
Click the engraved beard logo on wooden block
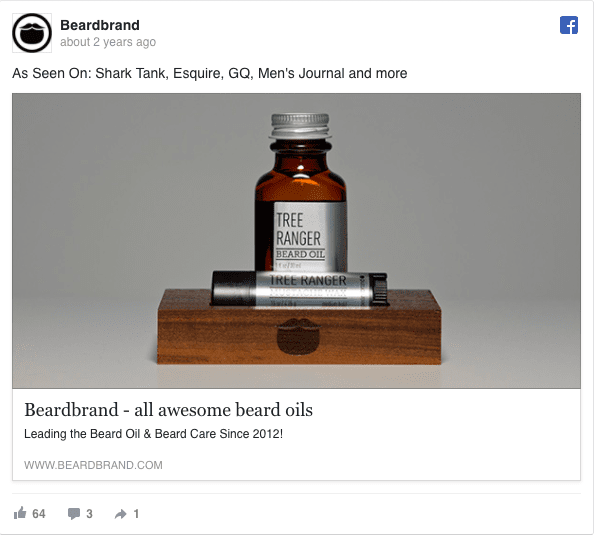[298, 336]
